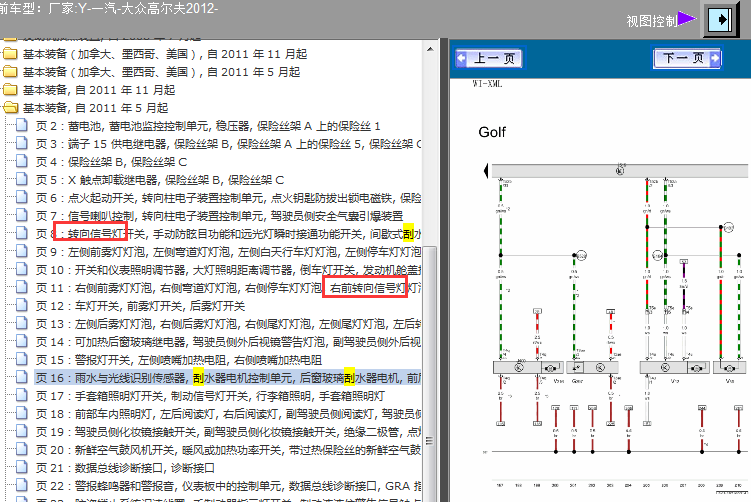Collapse folder 基本装备, 自 2011 年 5 月起

point(96,108)
